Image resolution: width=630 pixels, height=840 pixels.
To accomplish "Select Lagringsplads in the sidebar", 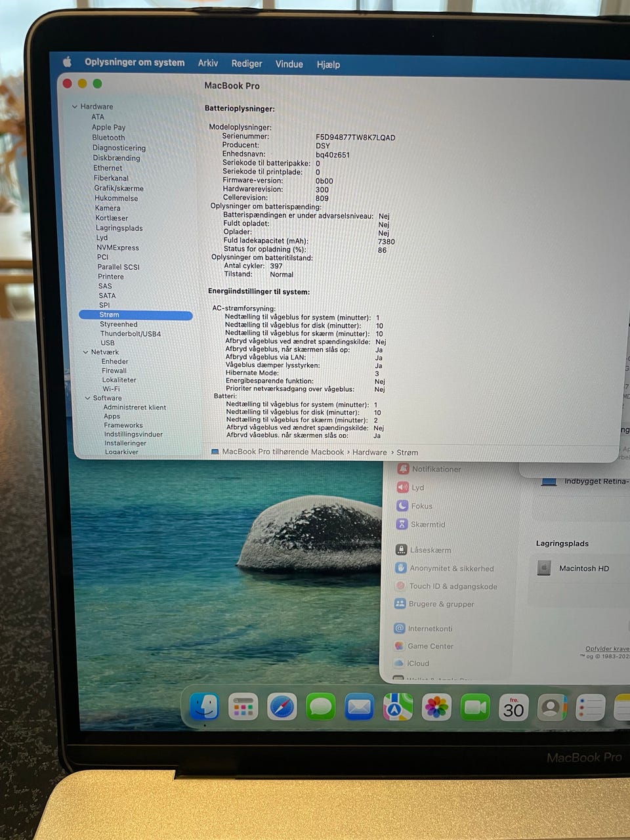I will pos(119,228).
